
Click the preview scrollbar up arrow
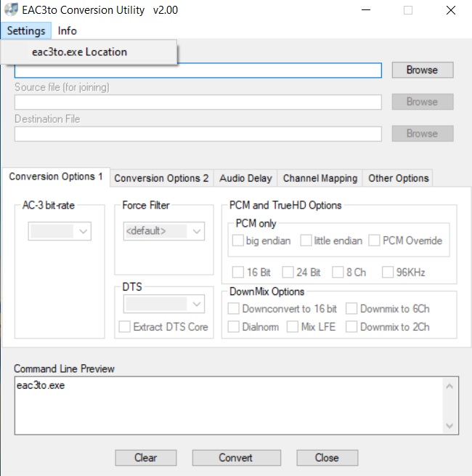point(450,387)
